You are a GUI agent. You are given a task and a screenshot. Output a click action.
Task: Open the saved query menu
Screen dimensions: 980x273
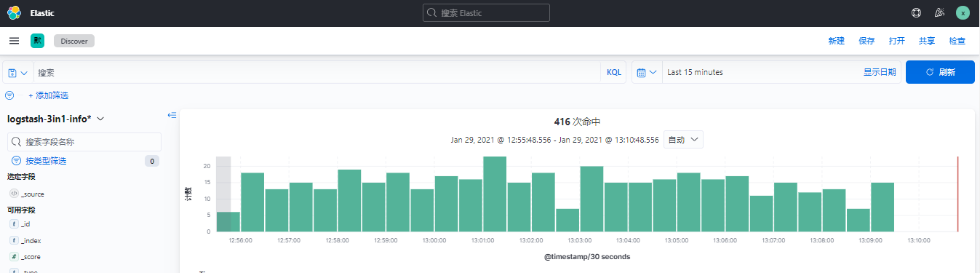pyautogui.click(x=18, y=73)
